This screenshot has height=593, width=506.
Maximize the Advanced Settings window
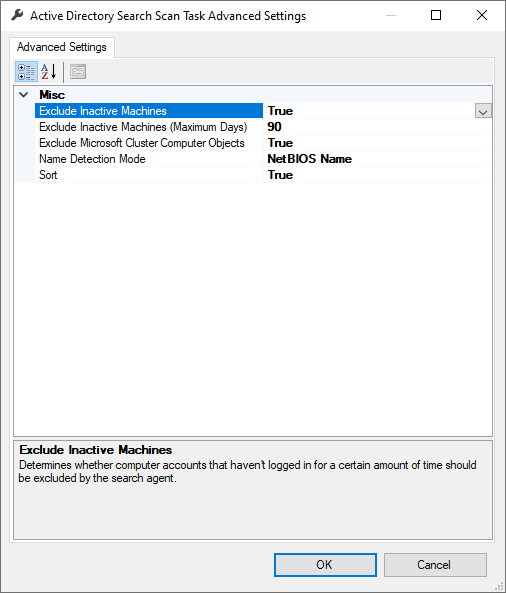(x=436, y=15)
